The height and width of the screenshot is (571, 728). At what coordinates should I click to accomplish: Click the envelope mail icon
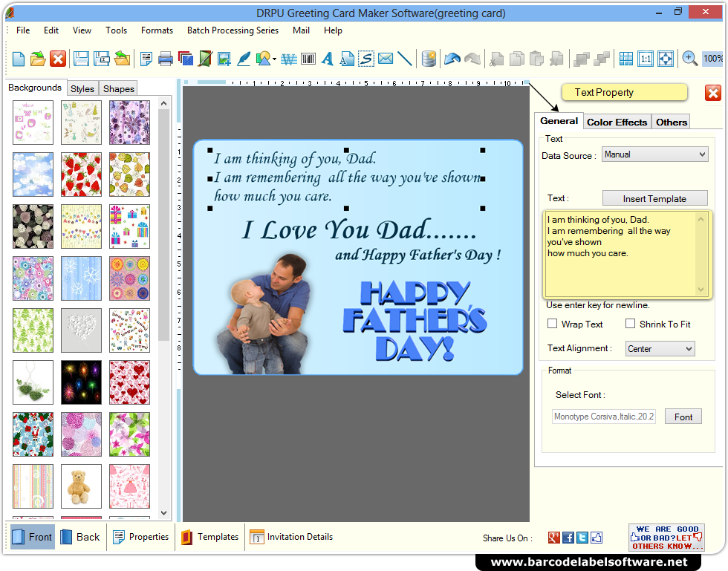386,59
